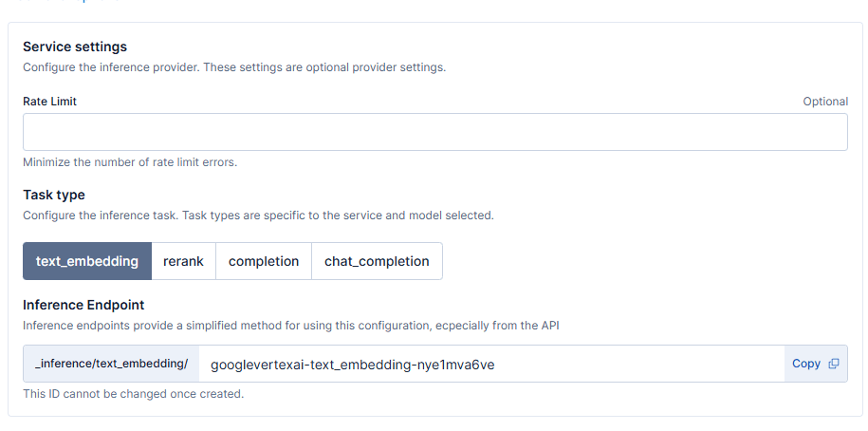Click the Rate Limit field label
This screenshot has width=868, height=431.
coord(50,102)
